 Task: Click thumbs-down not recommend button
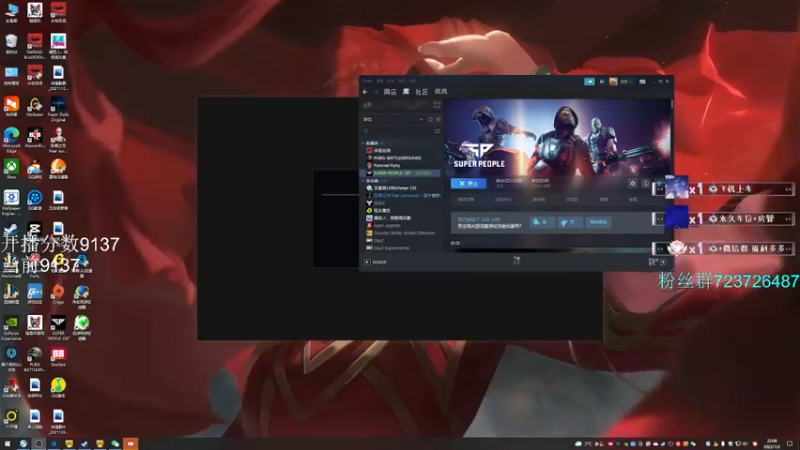[569, 222]
